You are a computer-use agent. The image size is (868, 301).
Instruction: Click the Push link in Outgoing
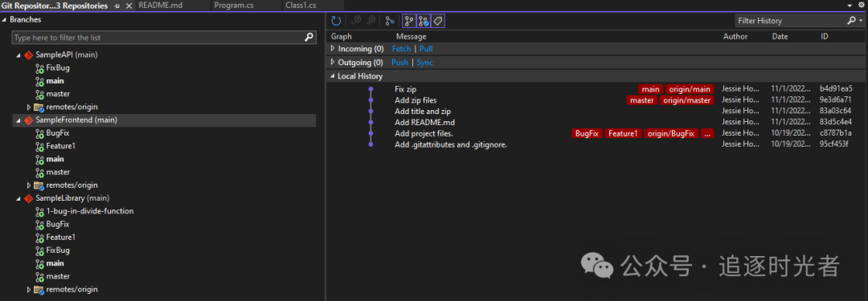click(x=399, y=63)
